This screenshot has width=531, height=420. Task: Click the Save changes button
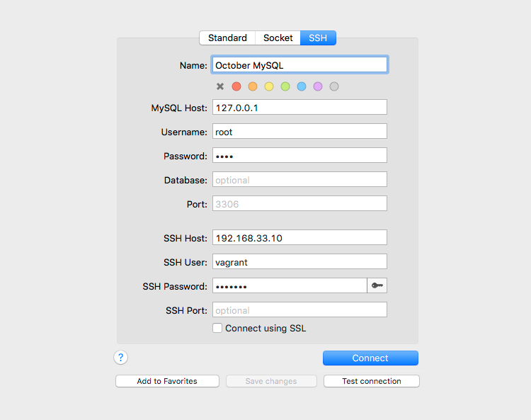coord(271,381)
